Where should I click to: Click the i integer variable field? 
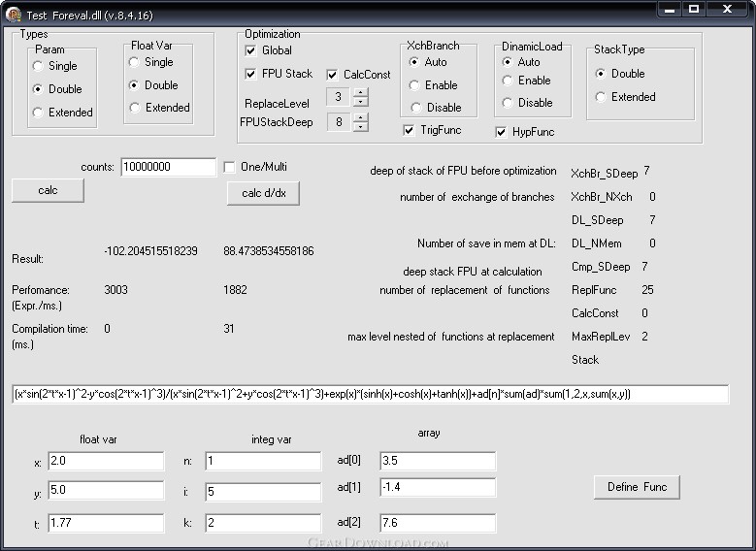[x=263, y=492]
